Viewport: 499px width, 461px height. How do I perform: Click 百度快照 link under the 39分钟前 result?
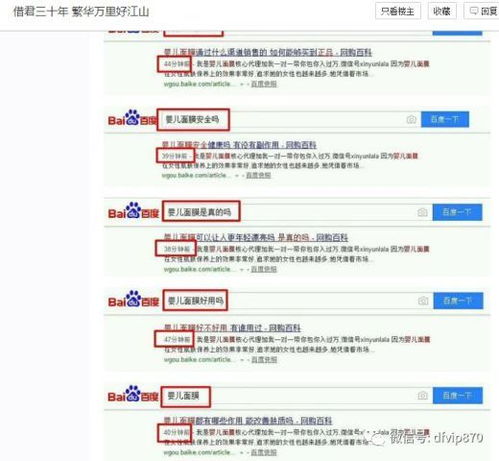pyautogui.click(x=258, y=175)
